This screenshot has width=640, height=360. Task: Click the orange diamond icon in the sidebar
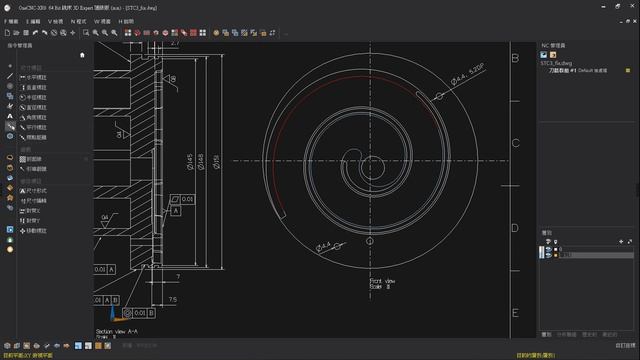pos(10,188)
